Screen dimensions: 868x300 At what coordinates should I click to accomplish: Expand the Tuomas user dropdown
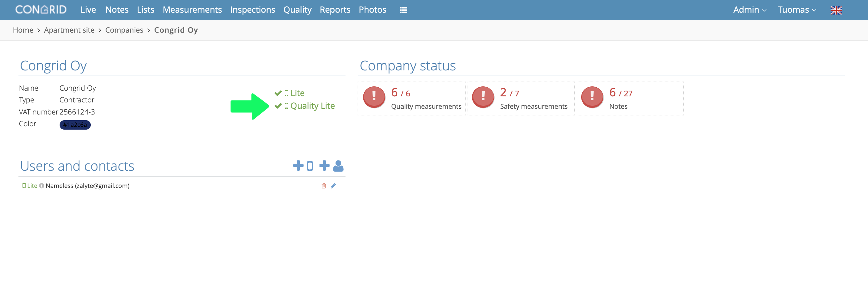(x=797, y=10)
